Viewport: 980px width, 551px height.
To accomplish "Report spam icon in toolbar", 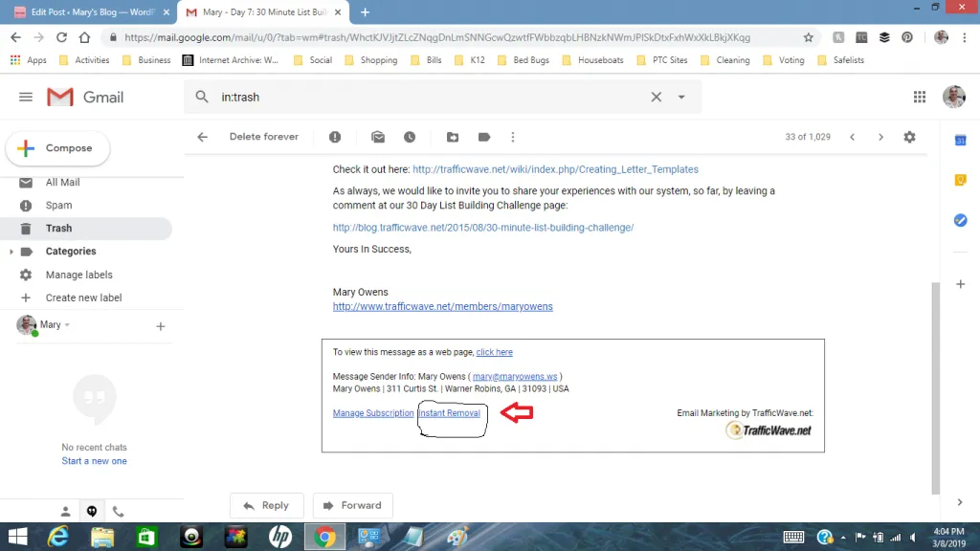I will pos(335,137).
